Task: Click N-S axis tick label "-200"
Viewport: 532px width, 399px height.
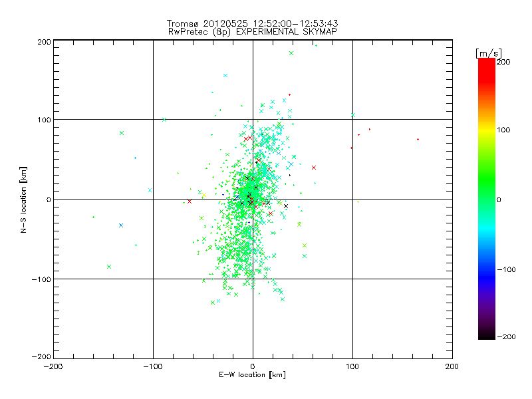Action: click(41, 356)
